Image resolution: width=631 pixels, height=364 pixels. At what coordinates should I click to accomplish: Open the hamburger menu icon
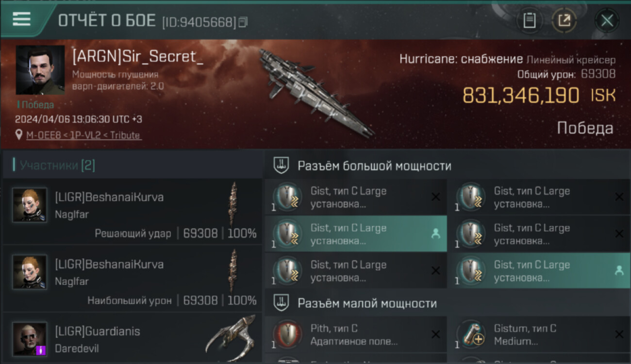[x=21, y=19]
